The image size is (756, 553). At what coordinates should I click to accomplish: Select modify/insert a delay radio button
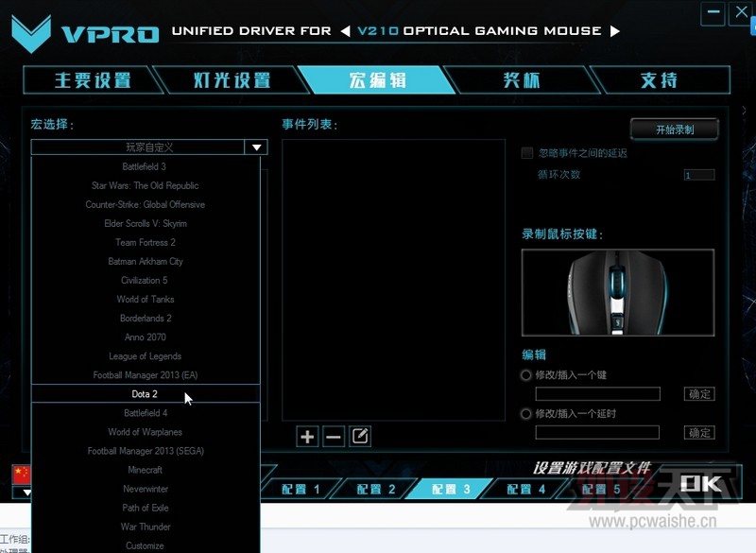pyautogui.click(x=526, y=414)
